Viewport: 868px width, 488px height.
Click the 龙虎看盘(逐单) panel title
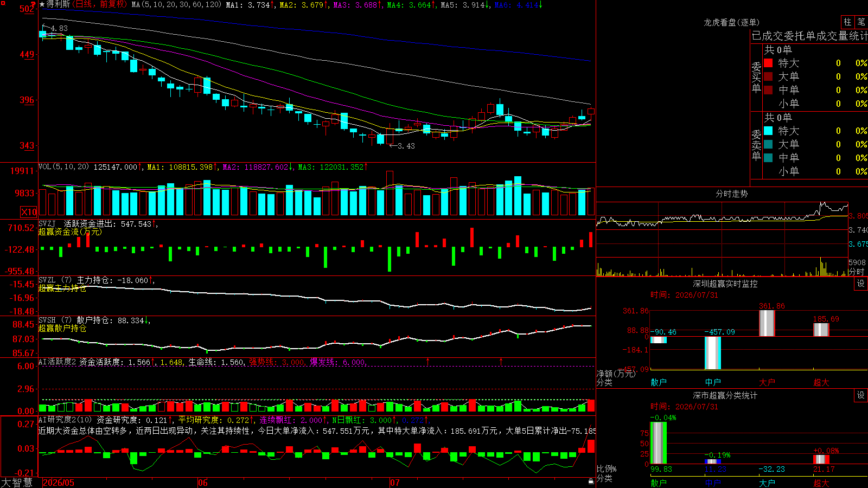pos(731,22)
